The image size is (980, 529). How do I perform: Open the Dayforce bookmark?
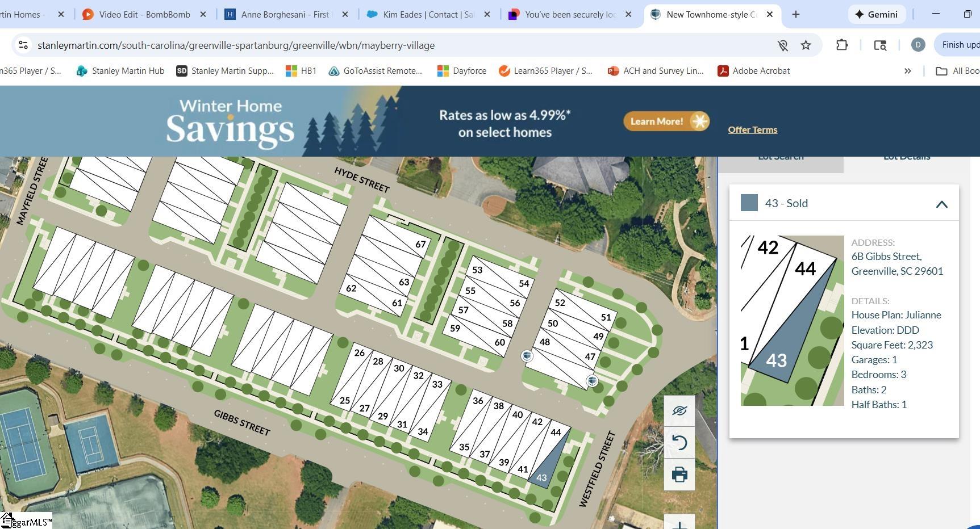pos(462,71)
